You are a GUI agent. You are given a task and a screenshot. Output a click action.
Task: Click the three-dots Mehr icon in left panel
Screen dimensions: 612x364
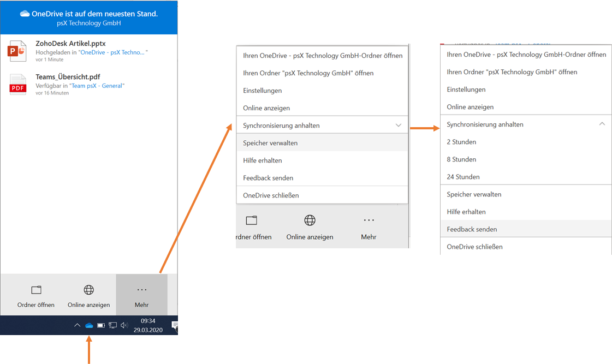click(142, 289)
